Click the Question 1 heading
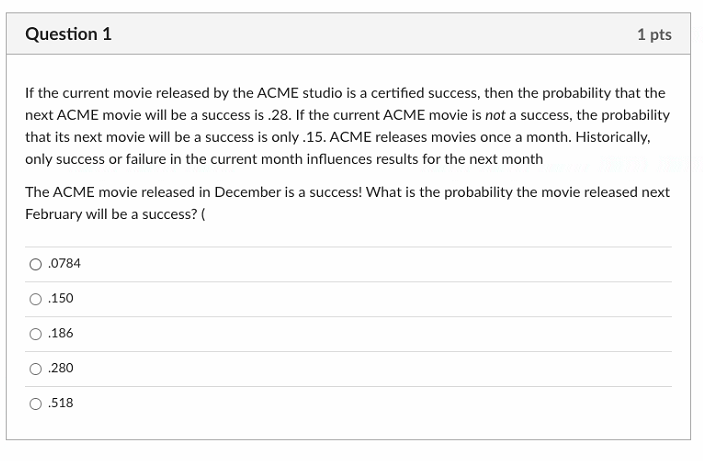The image size is (703, 461). pos(68,35)
